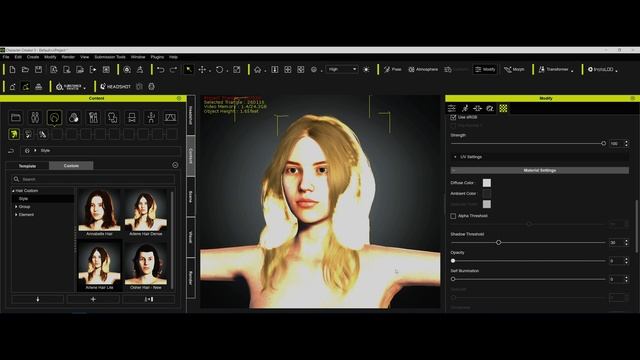The width and height of the screenshot is (640, 360).
Task: Enable the Alpha Threshold checkbox
Action: (453, 216)
